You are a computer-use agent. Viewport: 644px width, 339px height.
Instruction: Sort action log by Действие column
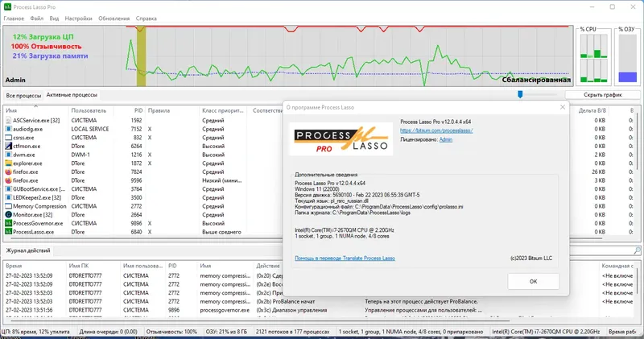(x=268, y=266)
